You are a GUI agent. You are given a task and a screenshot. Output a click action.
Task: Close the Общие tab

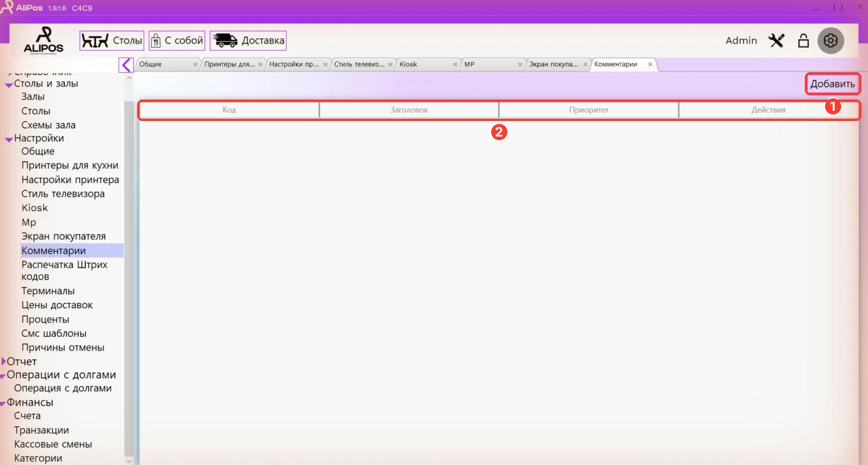[195, 64]
